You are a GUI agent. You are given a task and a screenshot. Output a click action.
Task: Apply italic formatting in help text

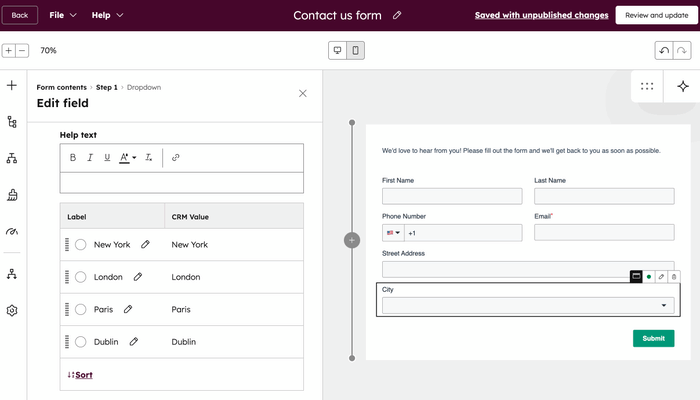point(90,158)
